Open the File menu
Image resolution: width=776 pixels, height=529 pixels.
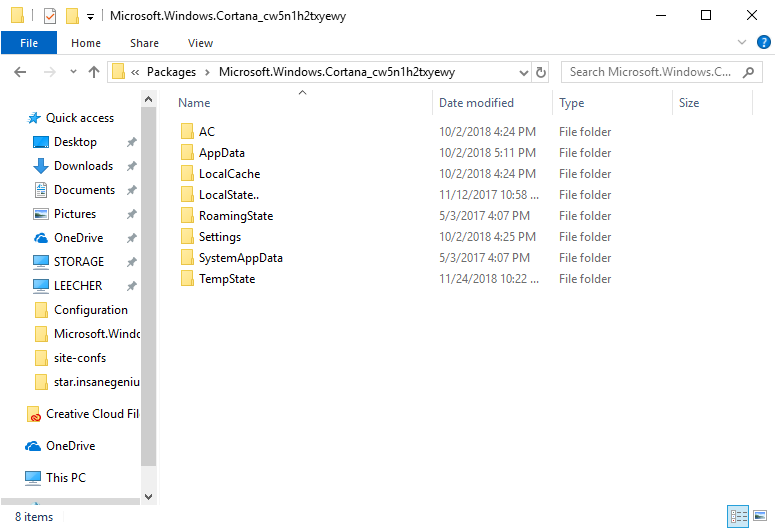coord(29,43)
